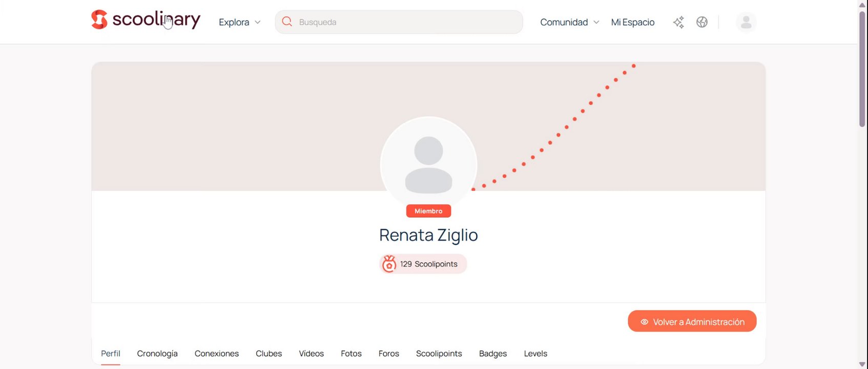Show the Levels tab
868x369 pixels.
[535, 354]
